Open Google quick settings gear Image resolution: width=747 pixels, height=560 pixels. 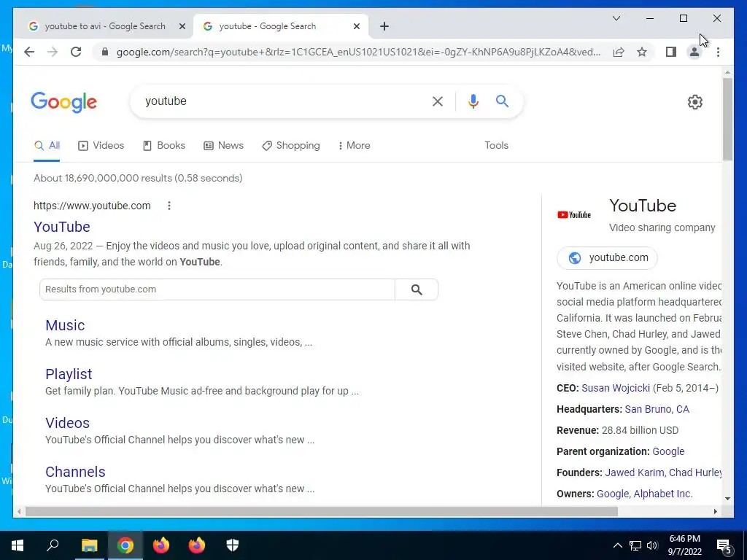pos(694,102)
